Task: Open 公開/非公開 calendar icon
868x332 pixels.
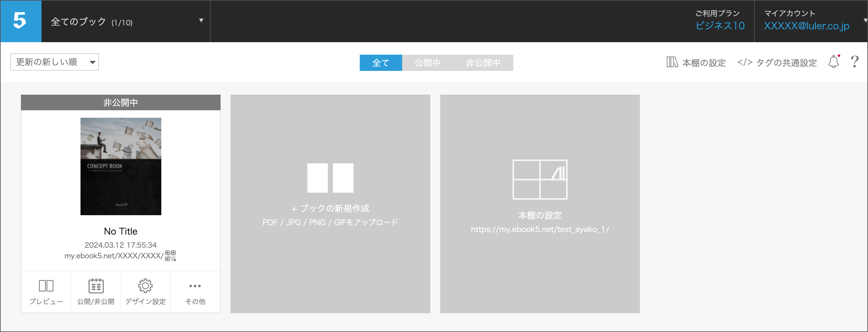Action: pos(96,286)
